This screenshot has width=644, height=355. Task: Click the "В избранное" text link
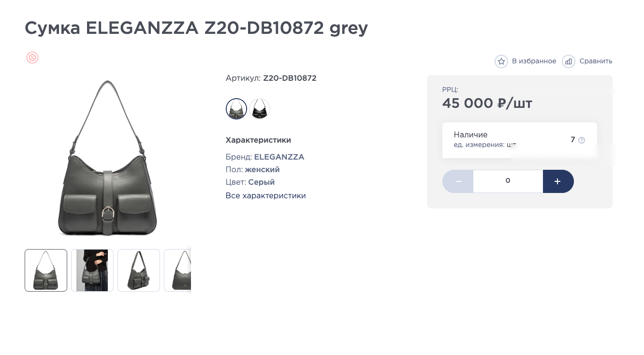click(x=534, y=61)
